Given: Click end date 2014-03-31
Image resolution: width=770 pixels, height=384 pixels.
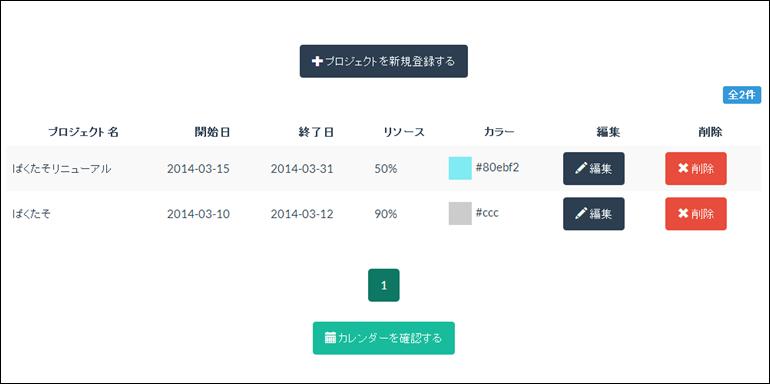Looking at the screenshot, I should 302,169.
